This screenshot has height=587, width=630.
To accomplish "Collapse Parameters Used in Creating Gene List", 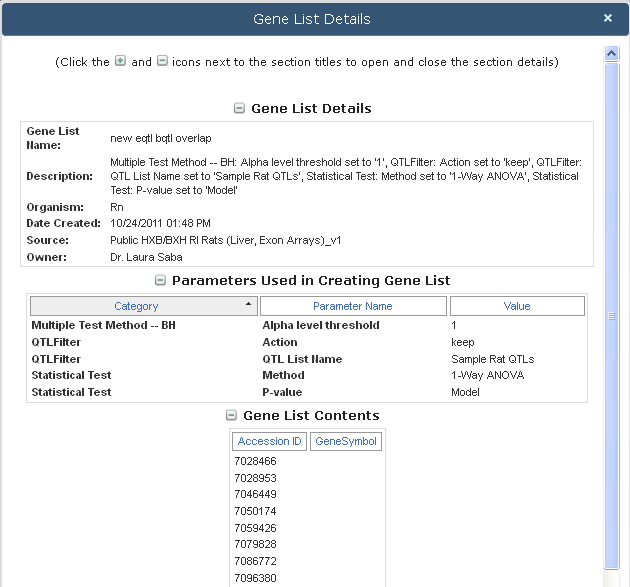I will click(x=160, y=280).
